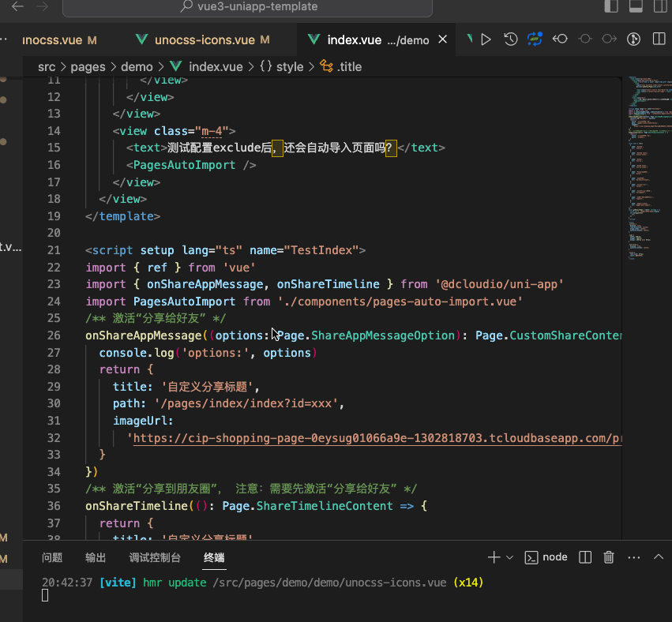Screen dimensions: 672x622
Task: Toggle terminal panel maximize with the chevron
Action: pyautogui.click(x=659, y=557)
